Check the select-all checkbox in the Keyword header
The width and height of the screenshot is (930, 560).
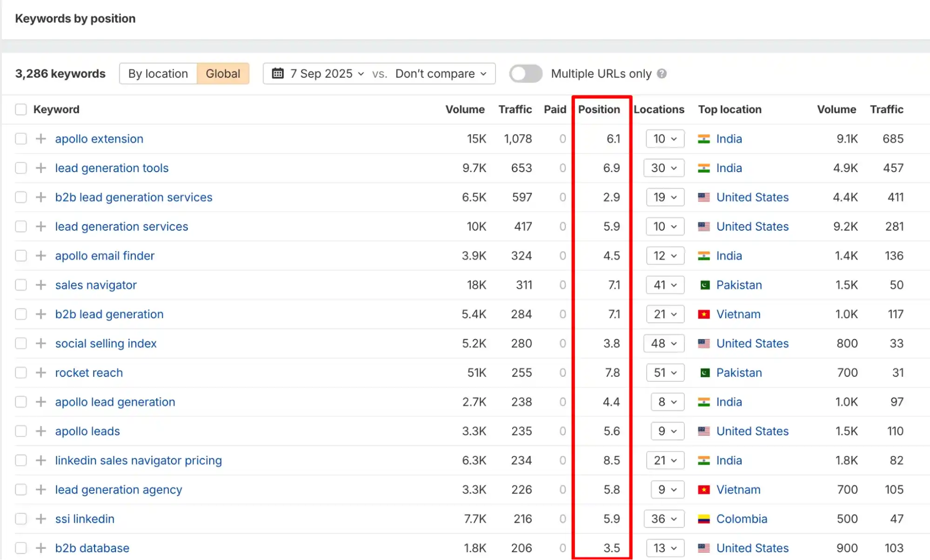[x=21, y=109]
